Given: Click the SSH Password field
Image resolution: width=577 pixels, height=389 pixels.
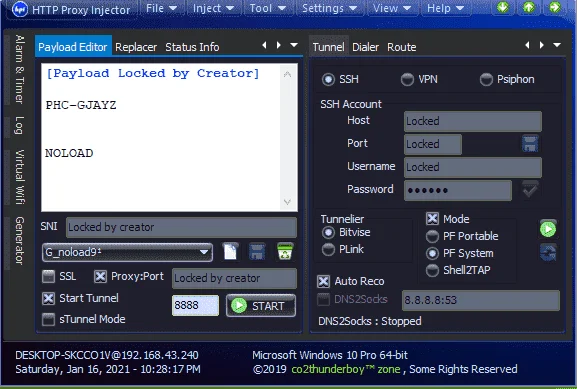Looking at the screenshot, I should pyautogui.click(x=458, y=190).
